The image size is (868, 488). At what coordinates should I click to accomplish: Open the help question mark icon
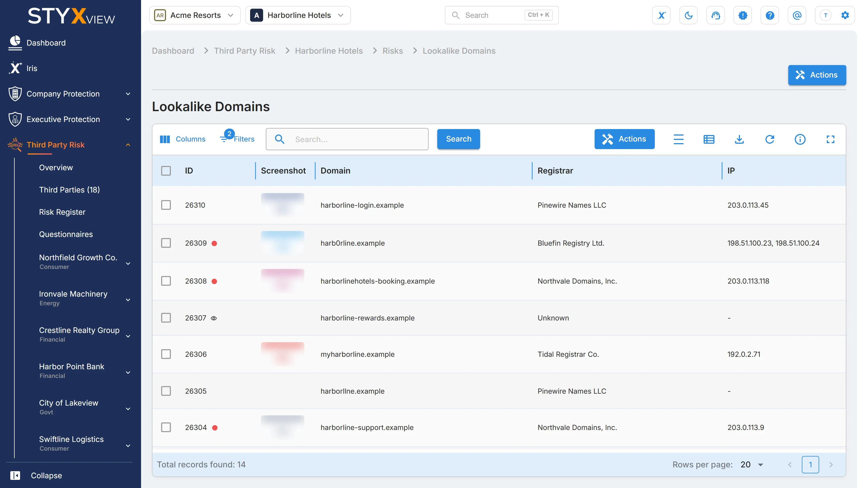770,15
